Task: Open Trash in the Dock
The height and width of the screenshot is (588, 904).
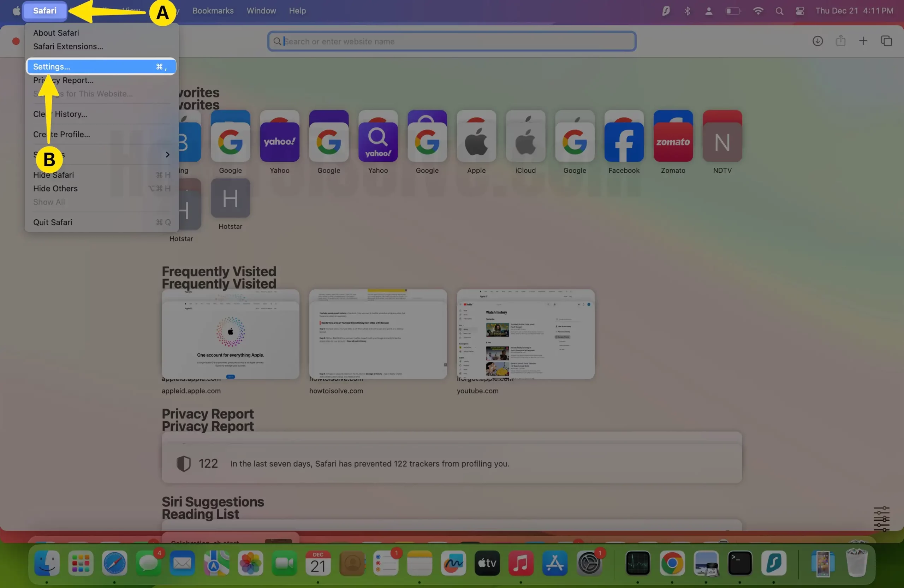Action: (857, 563)
